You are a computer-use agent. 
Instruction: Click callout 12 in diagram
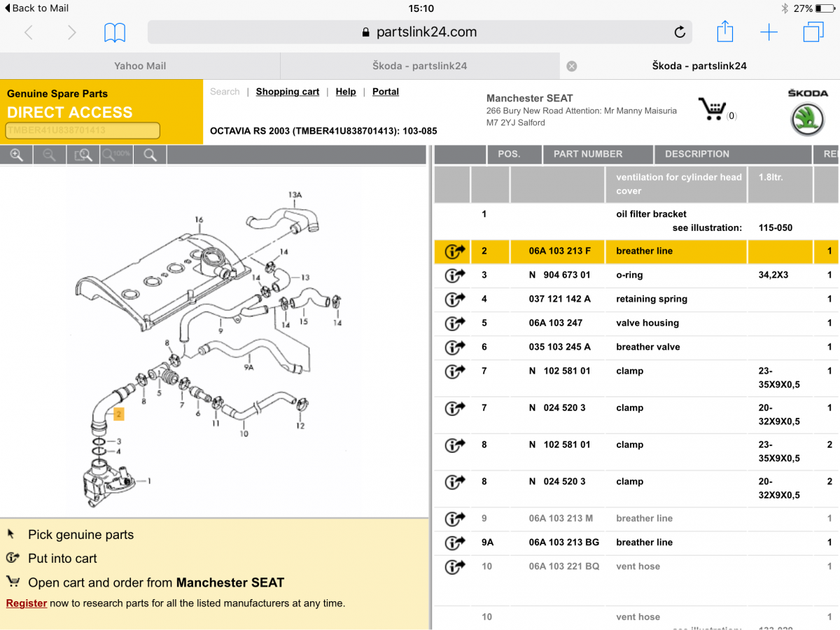coord(301,426)
